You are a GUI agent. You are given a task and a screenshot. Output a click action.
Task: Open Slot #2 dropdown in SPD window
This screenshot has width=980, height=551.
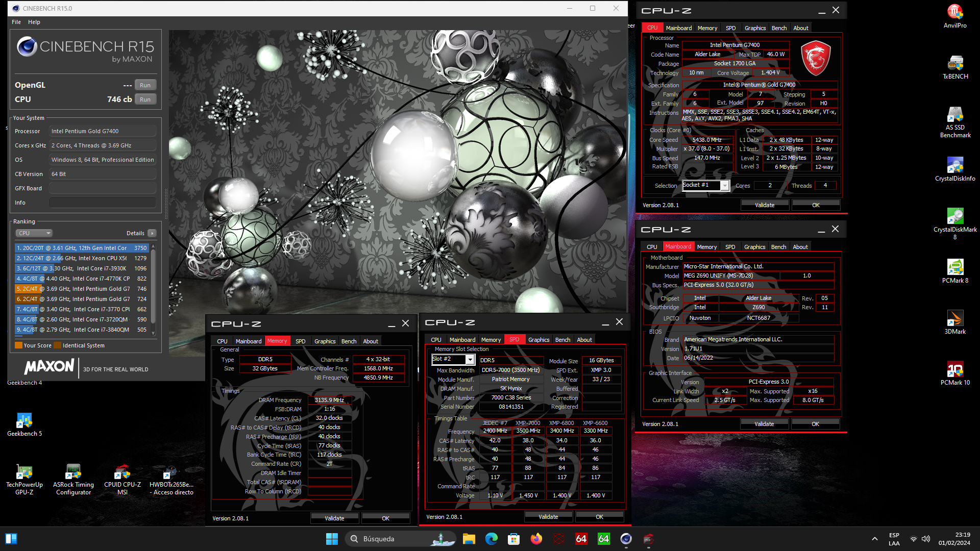453,360
